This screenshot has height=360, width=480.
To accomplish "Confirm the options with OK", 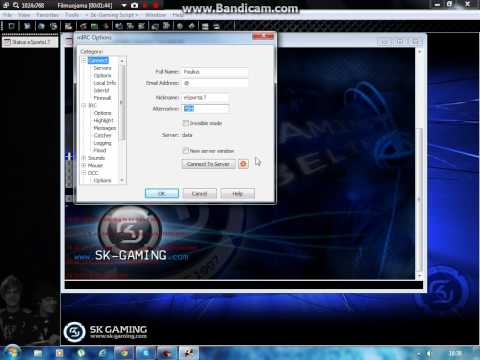I will pos(162,194).
